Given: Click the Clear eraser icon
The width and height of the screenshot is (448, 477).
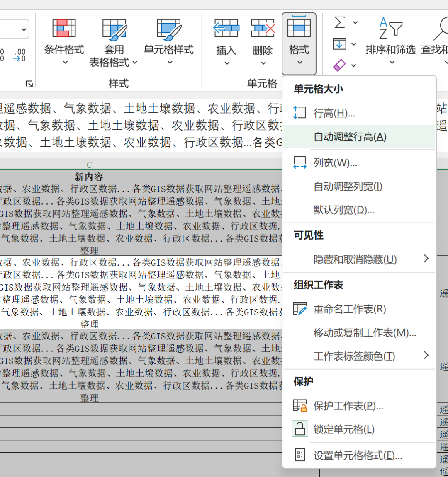Looking at the screenshot, I should [339, 65].
